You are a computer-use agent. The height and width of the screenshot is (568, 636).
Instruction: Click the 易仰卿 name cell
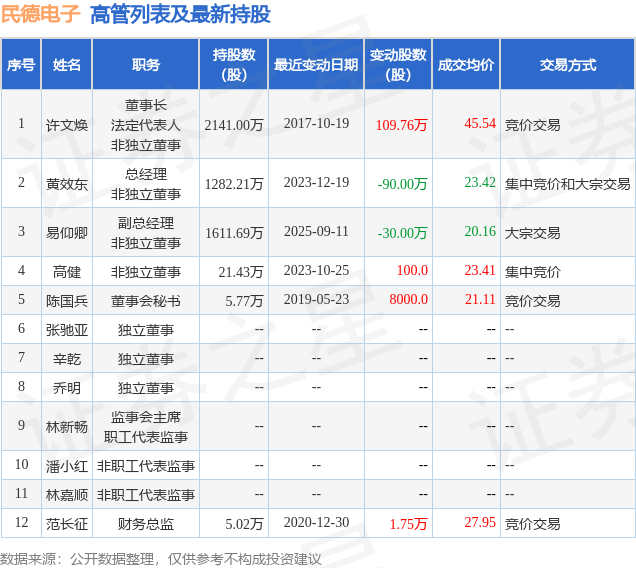[67, 232]
